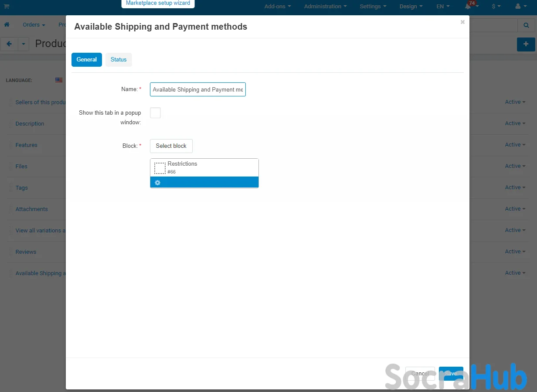Image resolution: width=537 pixels, height=392 pixels.
Task: Close the dialog with the X icon
Action: pyautogui.click(x=462, y=22)
